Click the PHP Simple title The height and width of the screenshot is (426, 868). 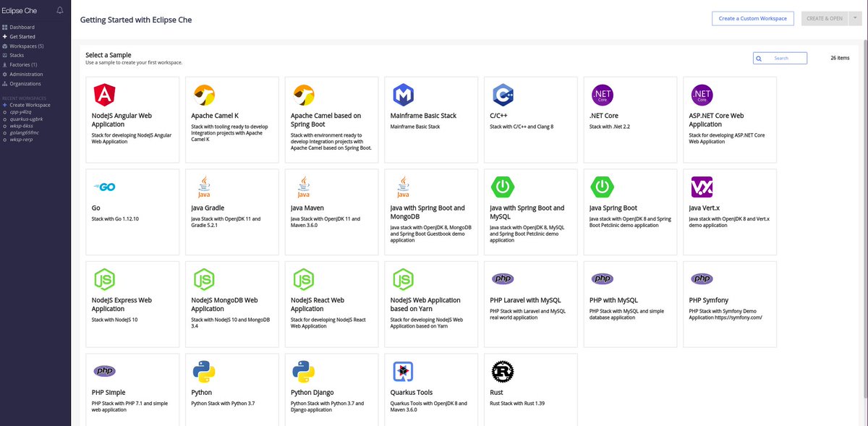(109, 393)
